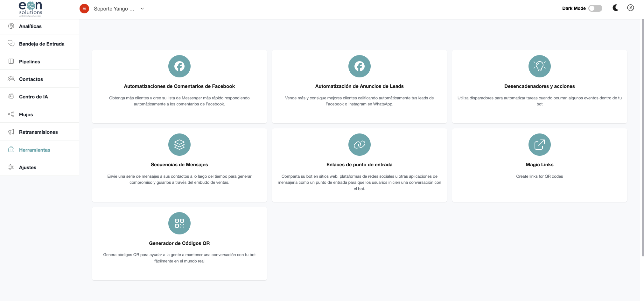Go to Bandeja de Entrada

click(39, 44)
